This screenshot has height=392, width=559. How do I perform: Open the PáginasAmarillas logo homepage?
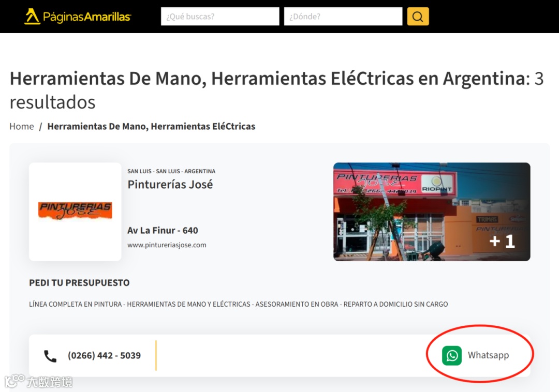(x=77, y=17)
